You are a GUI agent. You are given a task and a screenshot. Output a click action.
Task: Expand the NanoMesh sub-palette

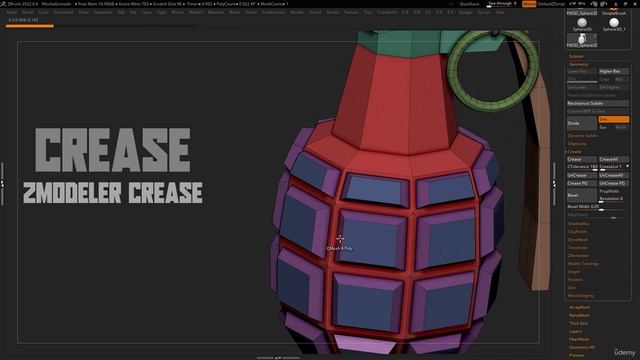[x=579, y=315]
